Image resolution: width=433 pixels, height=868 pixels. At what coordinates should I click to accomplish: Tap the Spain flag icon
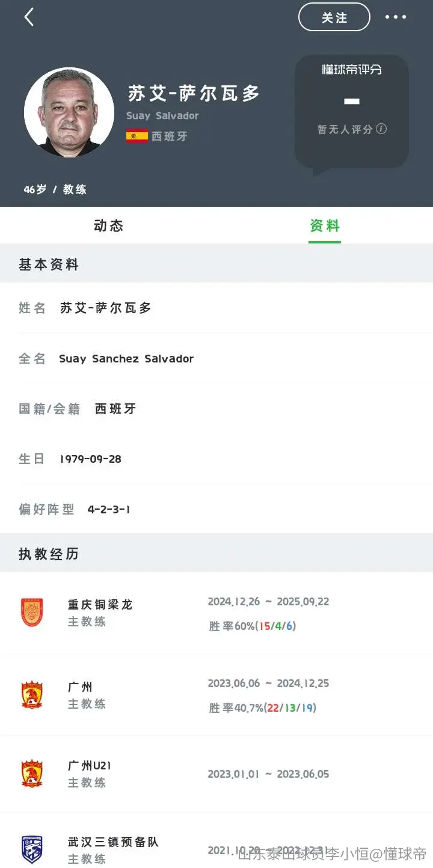pos(137,136)
